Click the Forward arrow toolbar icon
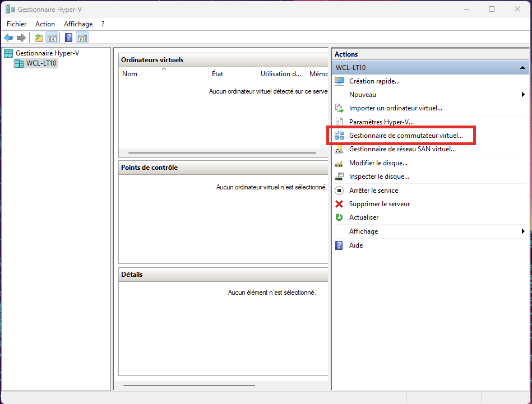This screenshot has height=404, width=532. click(x=21, y=38)
